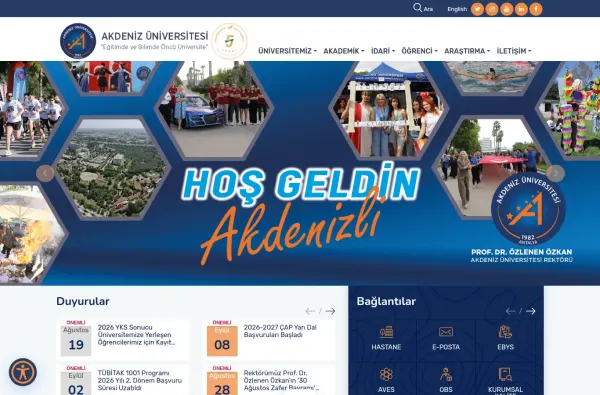The image size is (600, 395).
Task: Switch the site language to English
Action: [x=457, y=9]
